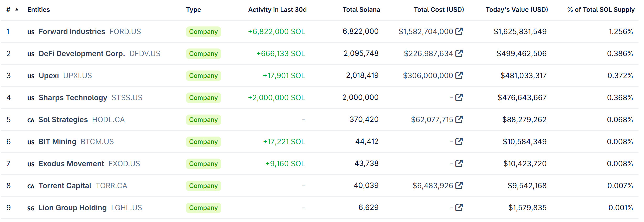644x222 pixels.
Task: Click Sharps Technology external link icon
Action: [459, 98]
